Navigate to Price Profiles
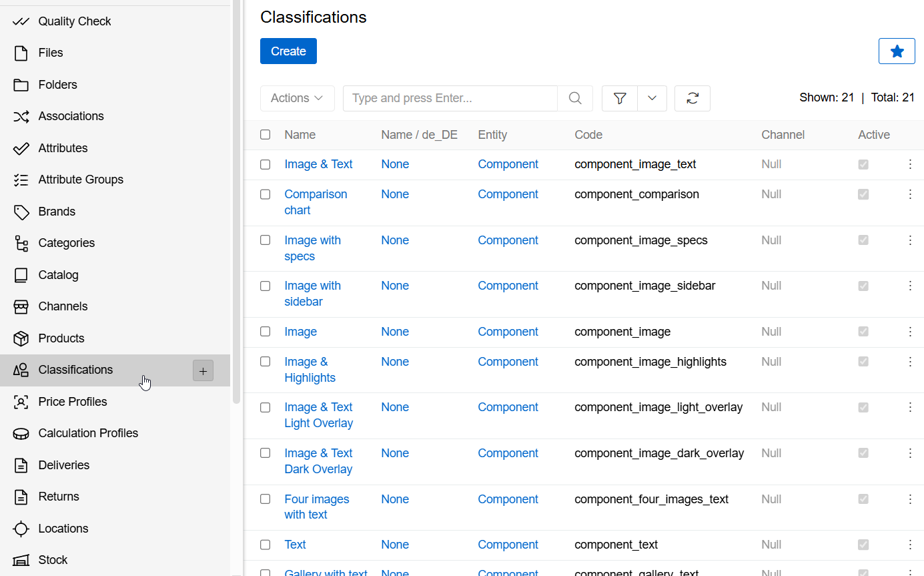Screen dimensions: 924x576 click(x=73, y=402)
